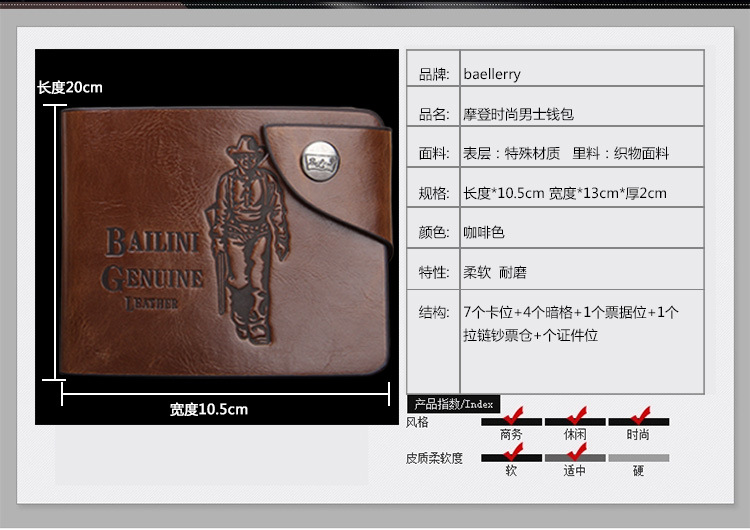Click the red checkmark above '软'
Image resolution: width=750 pixels, height=530 pixels.
click(x=513, y=451)
